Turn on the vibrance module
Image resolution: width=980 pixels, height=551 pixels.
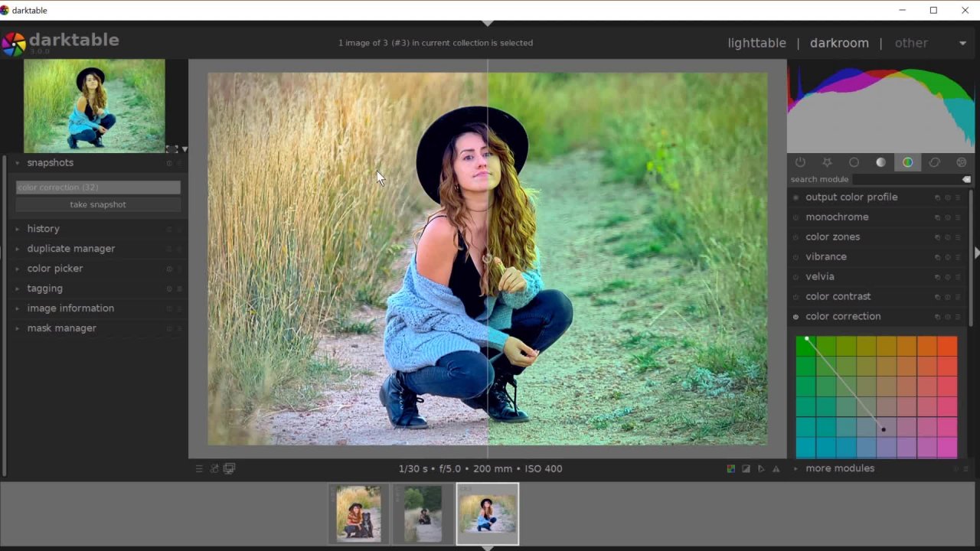(x=795, y=257)
